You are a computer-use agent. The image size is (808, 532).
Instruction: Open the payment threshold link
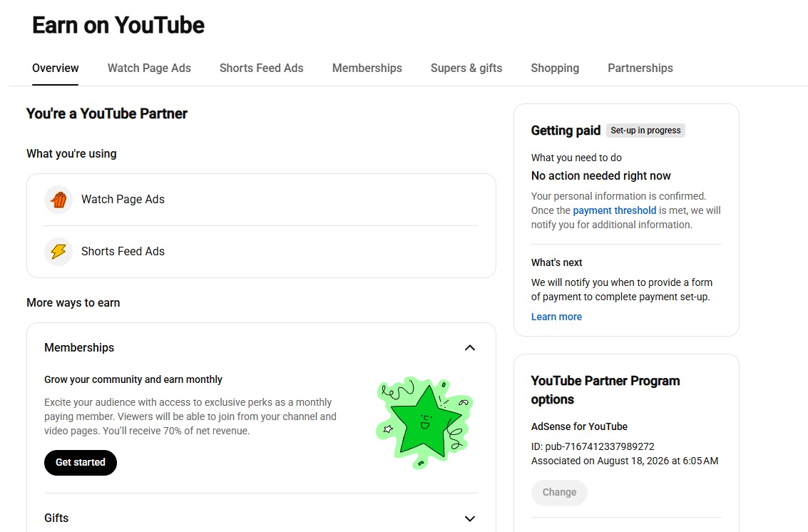[x=614, y=210]
